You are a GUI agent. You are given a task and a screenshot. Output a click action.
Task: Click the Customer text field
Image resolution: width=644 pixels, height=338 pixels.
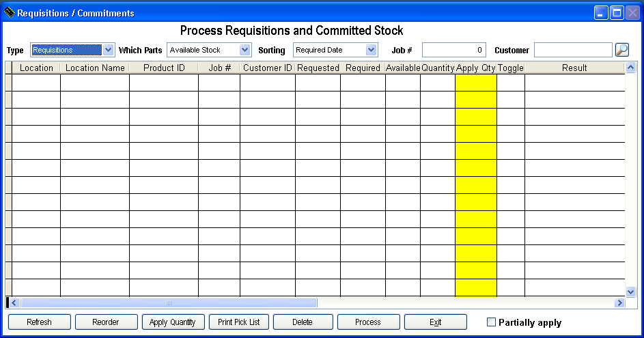pyautogui.click(x=572, y=50)
